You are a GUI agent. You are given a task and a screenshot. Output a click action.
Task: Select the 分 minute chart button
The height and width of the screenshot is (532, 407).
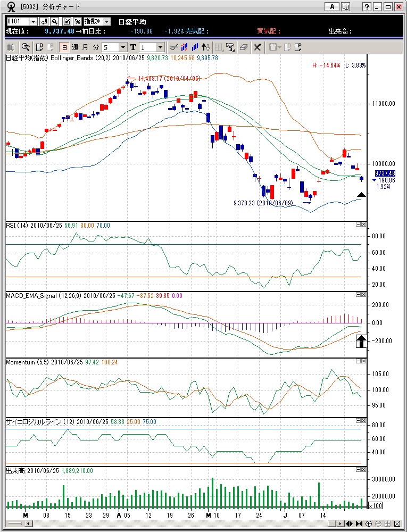(96, 47)
